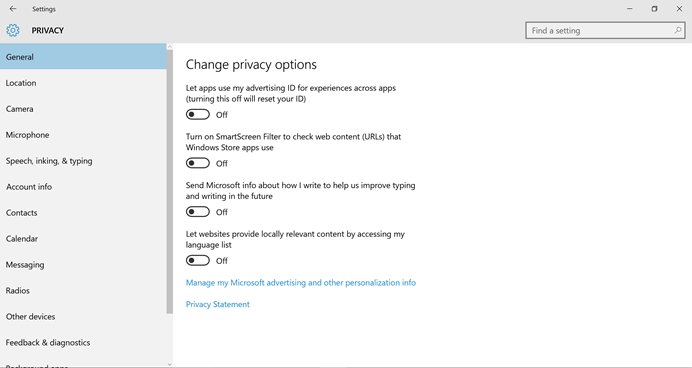Open Speech, inking, & typing settings
Screen dimensions: 692x368
click(83, 161)
